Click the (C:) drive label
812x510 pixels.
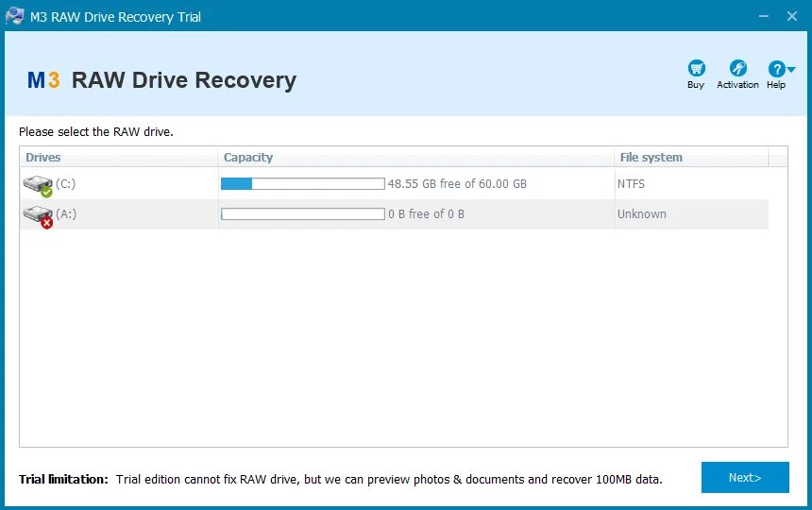point(66,184)
